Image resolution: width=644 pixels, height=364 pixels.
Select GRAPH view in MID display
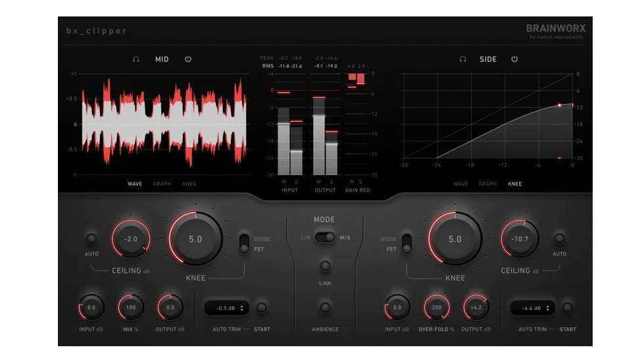(162, 184)
